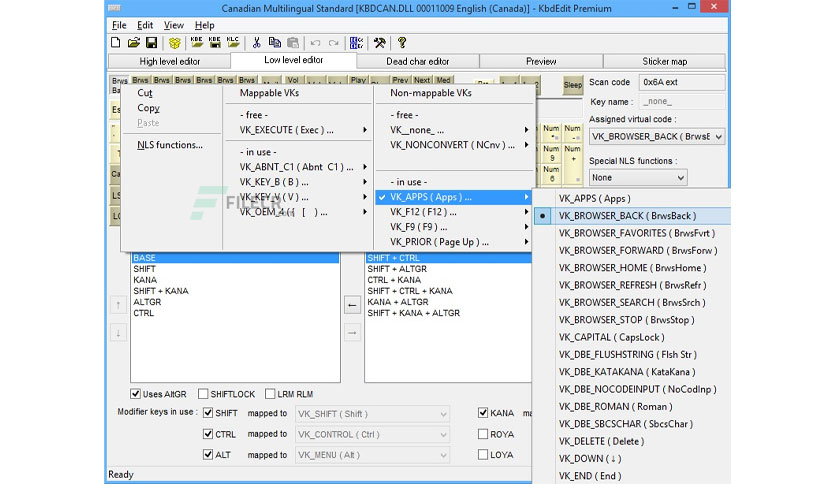836x484 pixels.
Task: Click the Copy toolbar icon
Action: 275,43
